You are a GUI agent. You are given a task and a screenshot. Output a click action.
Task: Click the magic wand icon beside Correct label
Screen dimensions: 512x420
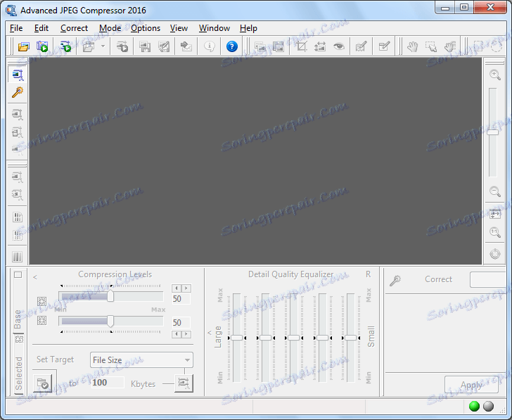(x=395, y=280)
